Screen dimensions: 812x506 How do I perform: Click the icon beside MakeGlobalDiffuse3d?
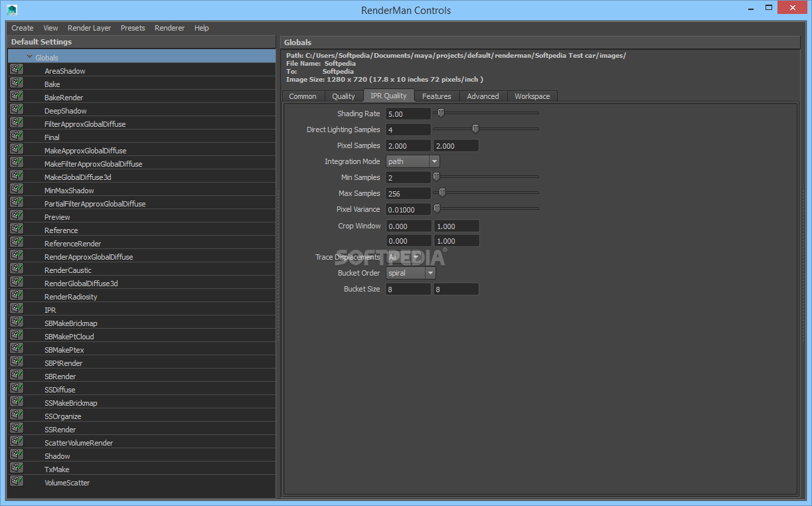[x=17, y=176]
